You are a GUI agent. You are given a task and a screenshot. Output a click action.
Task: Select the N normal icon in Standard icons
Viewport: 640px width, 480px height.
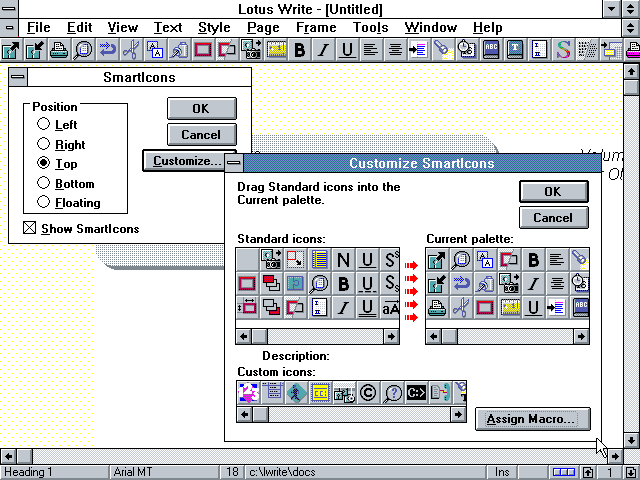point(344,260)
